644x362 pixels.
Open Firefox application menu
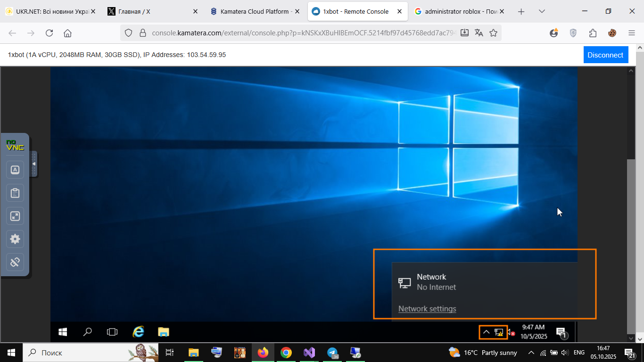click(632, 33)
